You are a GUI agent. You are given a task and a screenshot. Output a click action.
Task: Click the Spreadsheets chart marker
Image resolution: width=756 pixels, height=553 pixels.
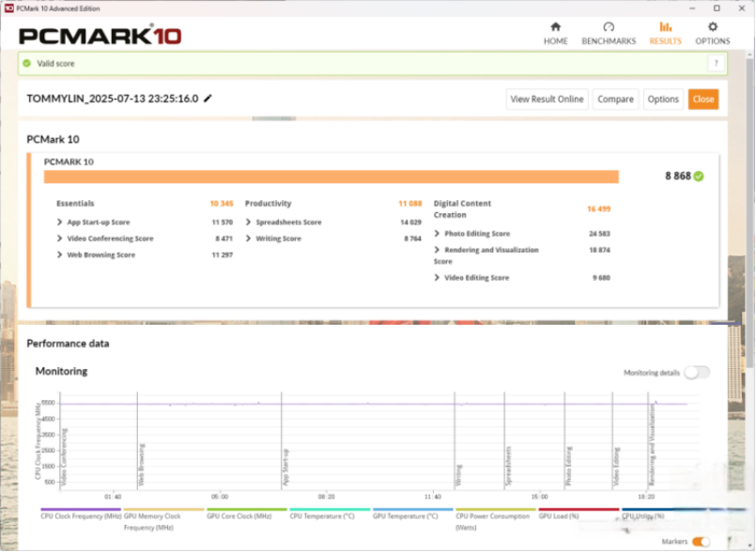(x=508, y=466)
